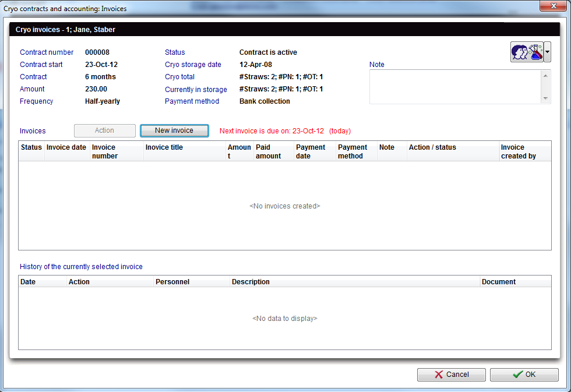
Task: Click the Invoice created by column header
Action: [x=525, y=151]
